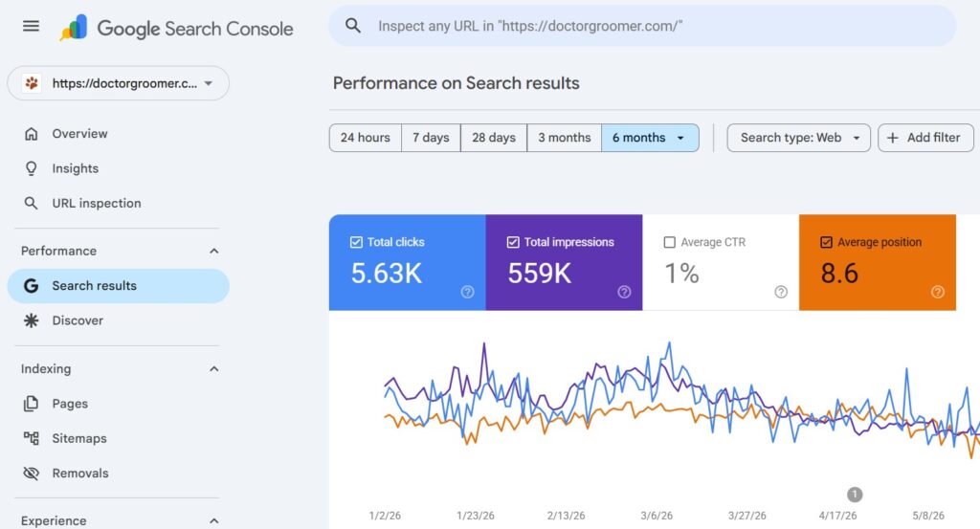
Task: Click the Add filter button
Action: (925, 138)
